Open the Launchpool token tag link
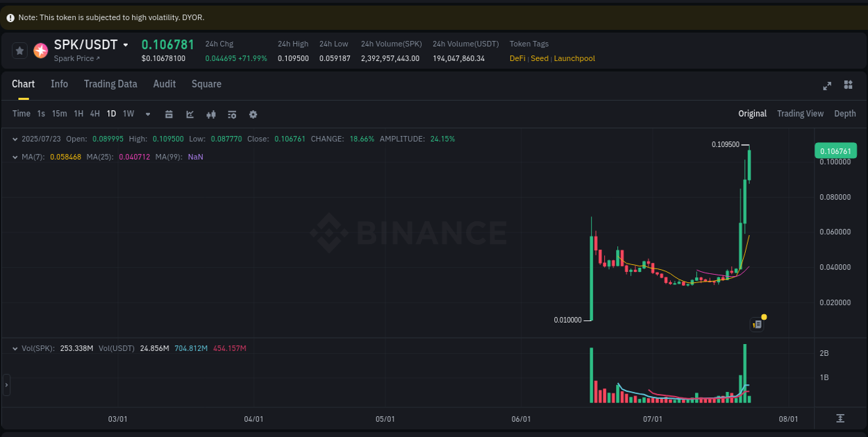This screenshot has height=437, width=868. (574, 58)
